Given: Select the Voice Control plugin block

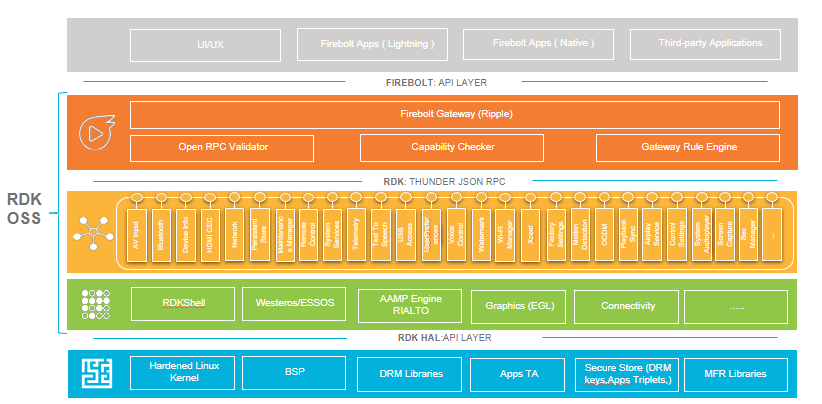Looking at the screenshot, I should coord(456,235).
